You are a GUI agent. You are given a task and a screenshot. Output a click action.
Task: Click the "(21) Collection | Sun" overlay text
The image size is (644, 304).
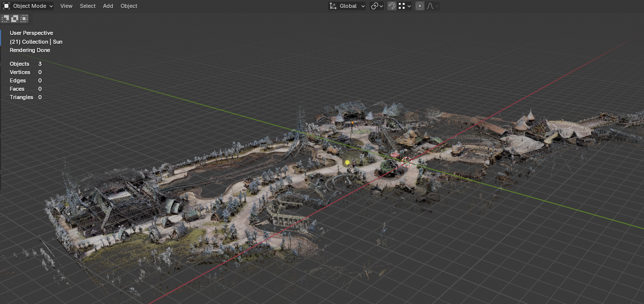(36, 42)
